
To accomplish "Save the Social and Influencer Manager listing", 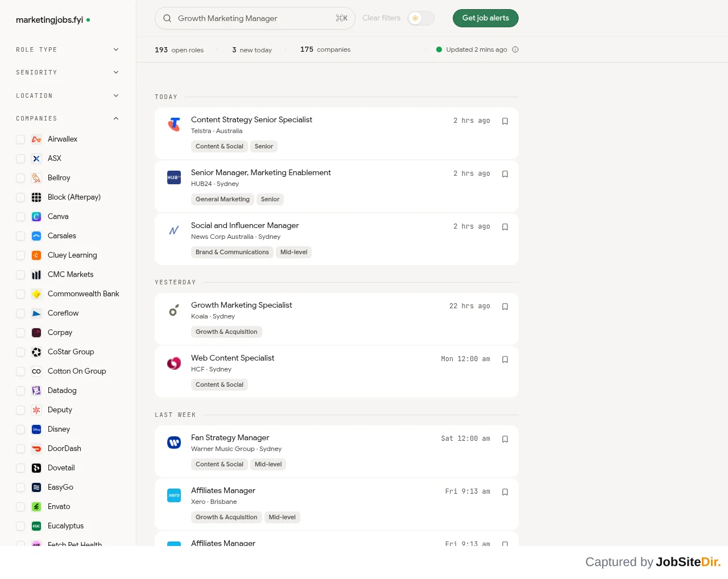I will click(x=505, y=227).
